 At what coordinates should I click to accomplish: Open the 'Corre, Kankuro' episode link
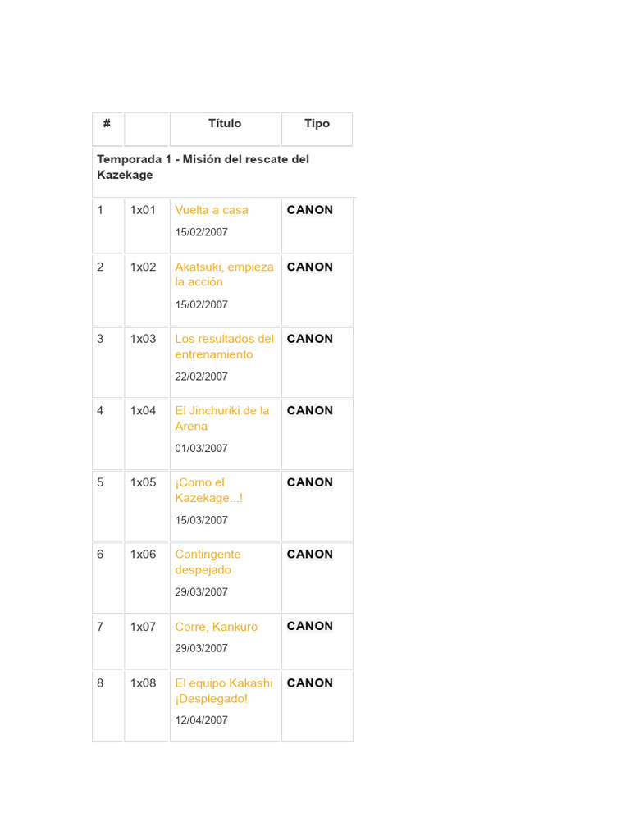216,627
